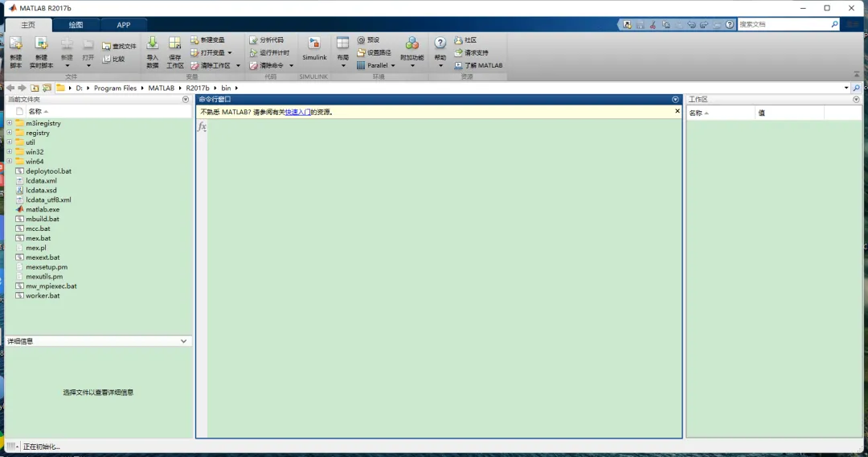Click the 分析代码 (Analyze Code) button
868x457 pixels.
pos(266,40)
